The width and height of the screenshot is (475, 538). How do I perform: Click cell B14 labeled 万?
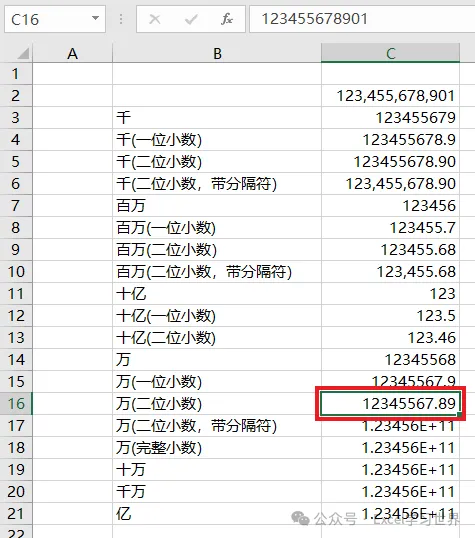[x=217, y=359]
